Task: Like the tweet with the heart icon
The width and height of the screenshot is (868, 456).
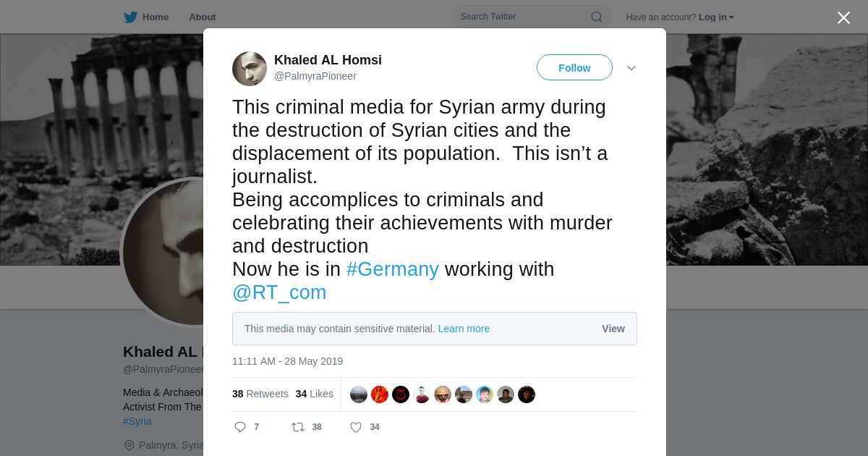Action: coord(356,427)
